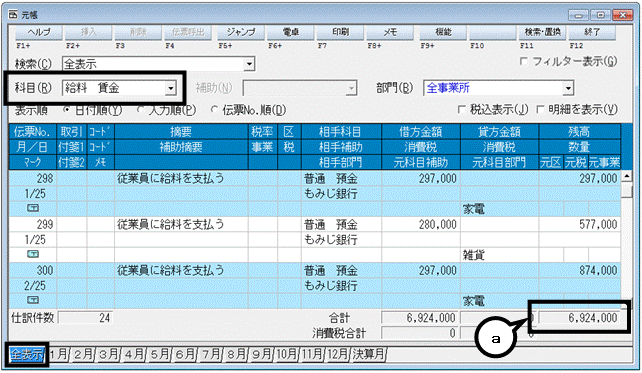Switch to the 1月 tab
Screen dimensions: 642x373
59,355
